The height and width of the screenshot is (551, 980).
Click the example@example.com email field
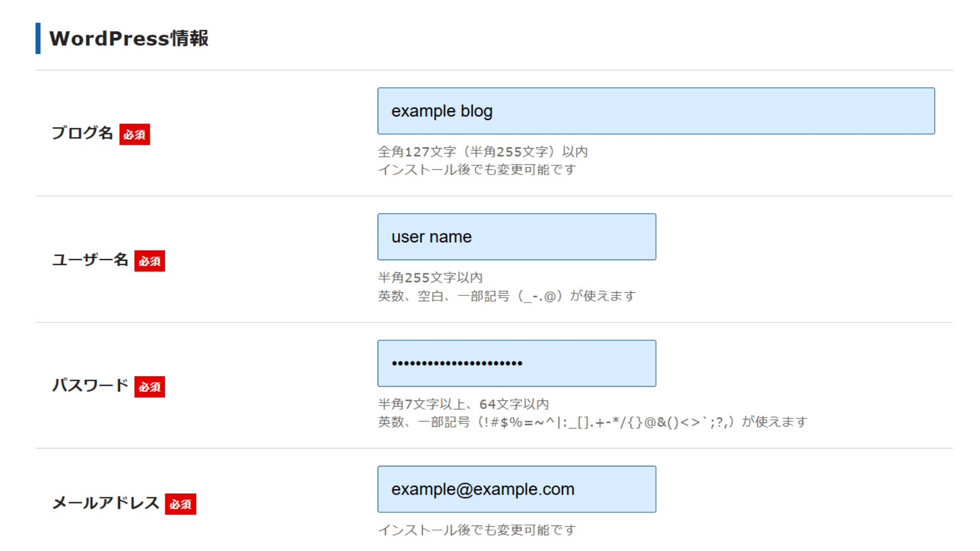(517, 489)
